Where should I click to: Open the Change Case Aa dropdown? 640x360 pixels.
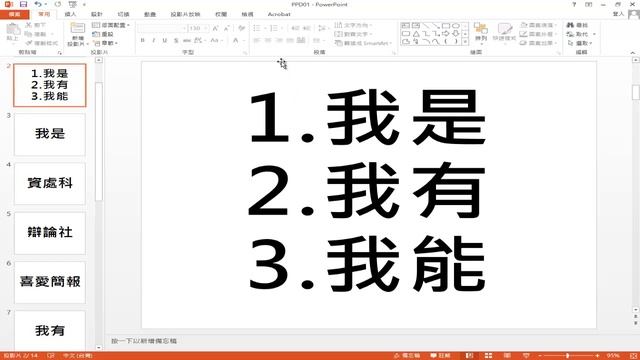coord(216,40)
